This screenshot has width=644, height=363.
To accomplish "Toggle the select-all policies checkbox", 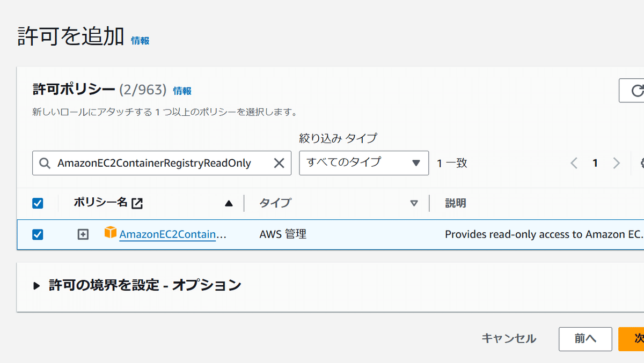I will coord(38,203).
